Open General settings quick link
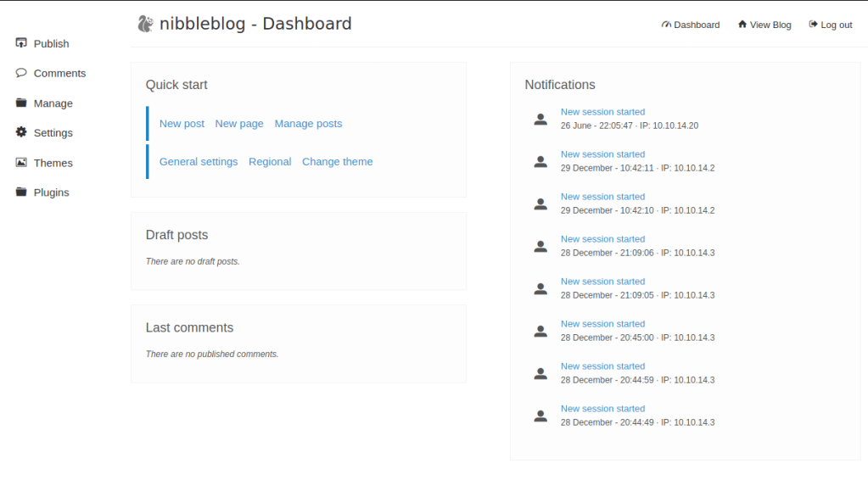 [x=199, y=162]
